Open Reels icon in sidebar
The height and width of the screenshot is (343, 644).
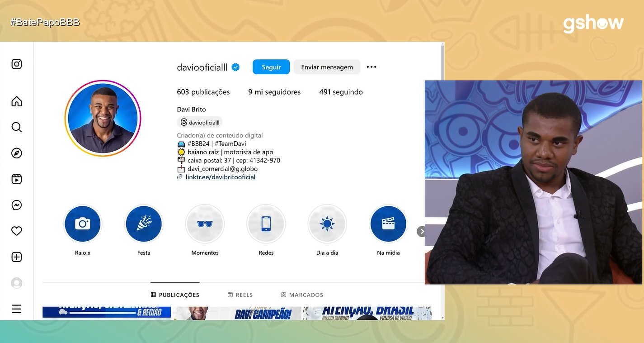[x=17, y=179]
